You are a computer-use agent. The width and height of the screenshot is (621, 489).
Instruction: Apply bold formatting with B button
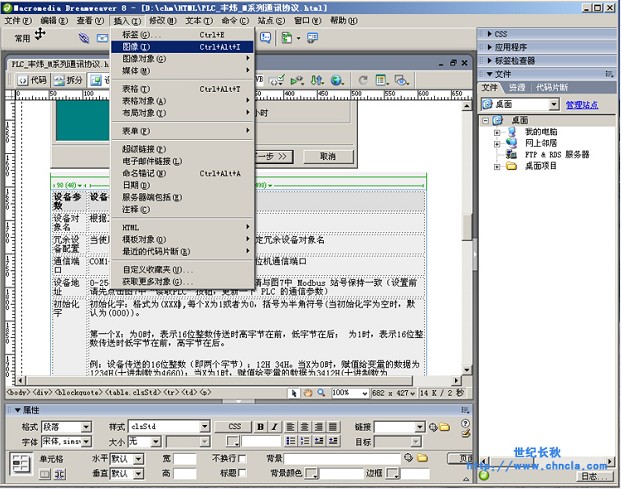[260, 427]
